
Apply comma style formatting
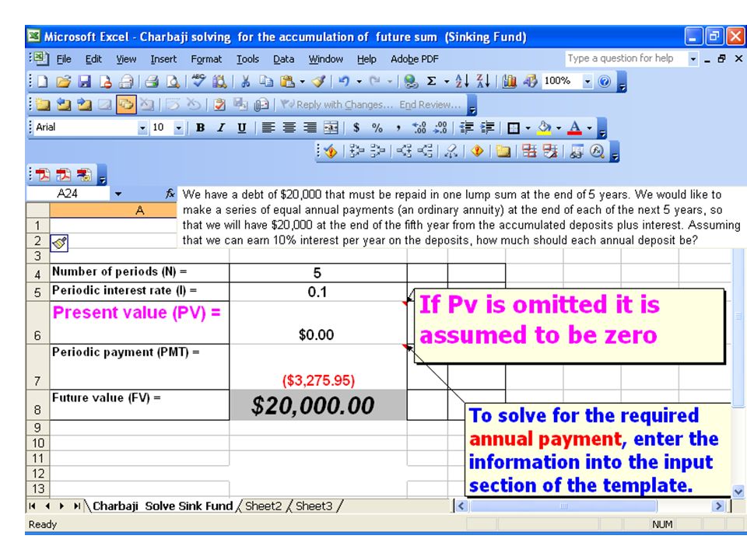(398, 128)
